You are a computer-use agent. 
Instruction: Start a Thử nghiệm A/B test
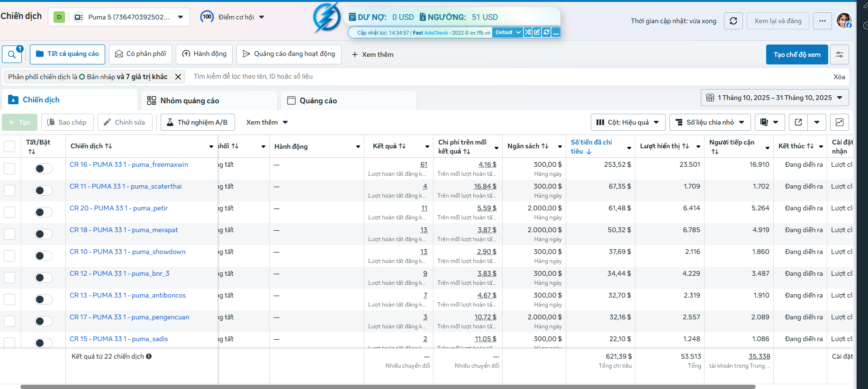(198, 122)
